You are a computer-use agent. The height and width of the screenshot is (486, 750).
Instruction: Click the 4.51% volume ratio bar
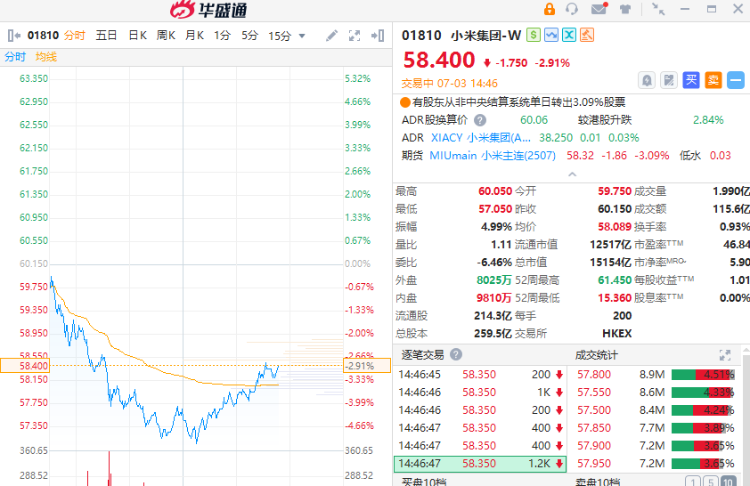[703, 375]
